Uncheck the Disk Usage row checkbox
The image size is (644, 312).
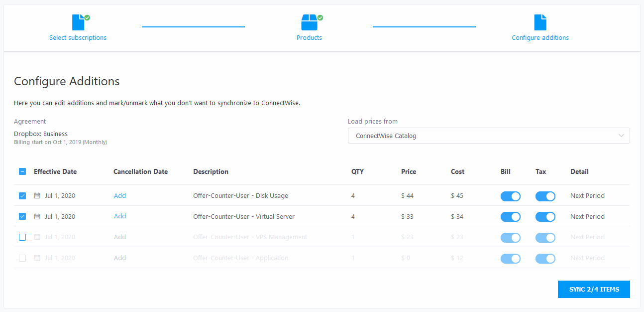22,196
